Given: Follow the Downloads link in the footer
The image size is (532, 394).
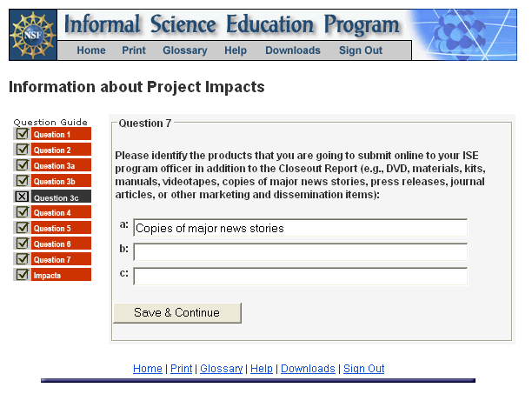Looking at the screenshot, I should (308, 369).
